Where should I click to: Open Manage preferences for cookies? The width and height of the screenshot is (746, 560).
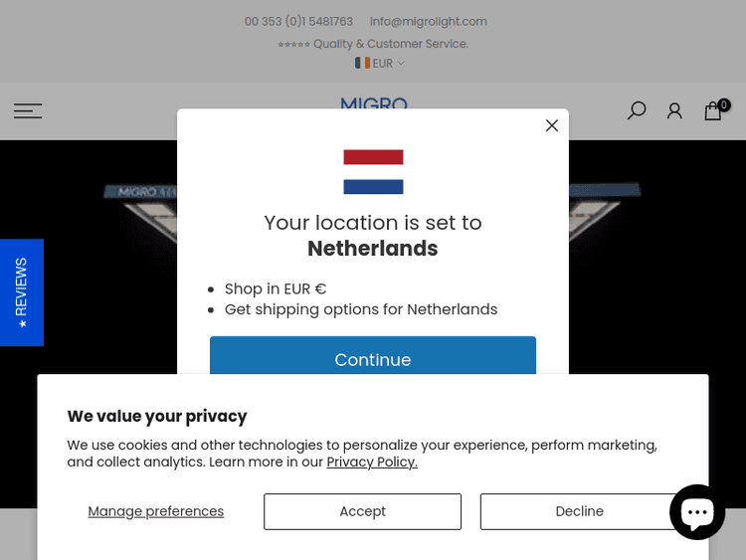click(x=156, y=511)
